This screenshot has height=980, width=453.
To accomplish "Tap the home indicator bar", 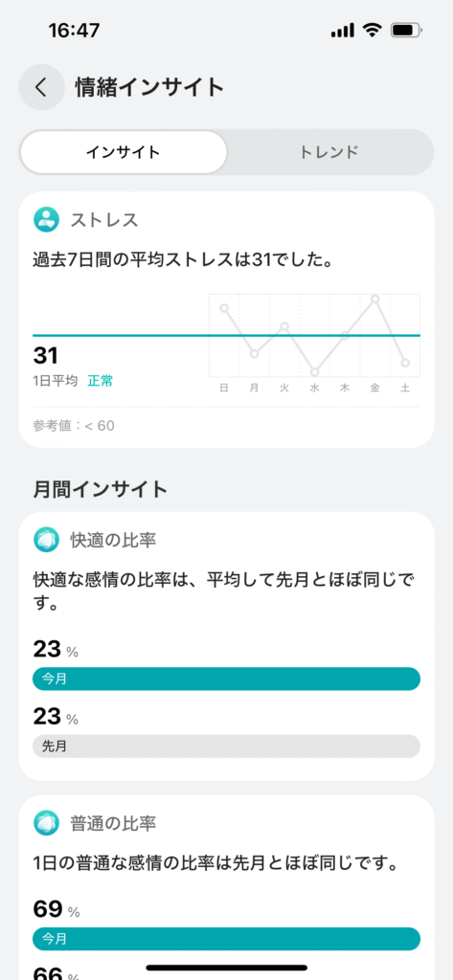I will pos(226,968).
